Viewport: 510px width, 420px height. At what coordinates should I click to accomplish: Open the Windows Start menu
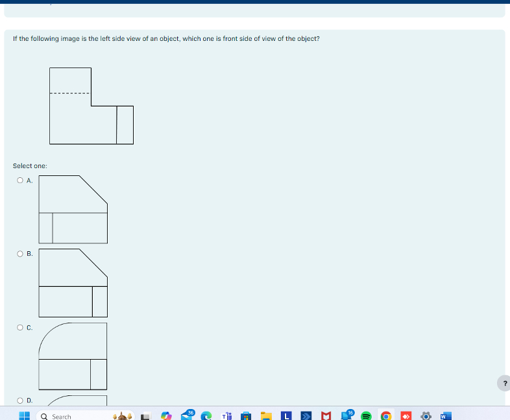coord(25,416)
